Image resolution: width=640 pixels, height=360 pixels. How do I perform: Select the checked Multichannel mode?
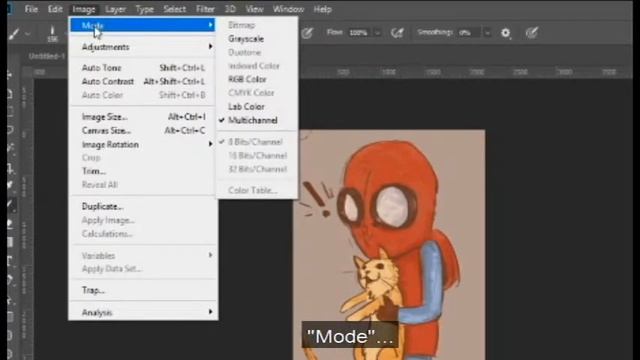tap(257, 120)
